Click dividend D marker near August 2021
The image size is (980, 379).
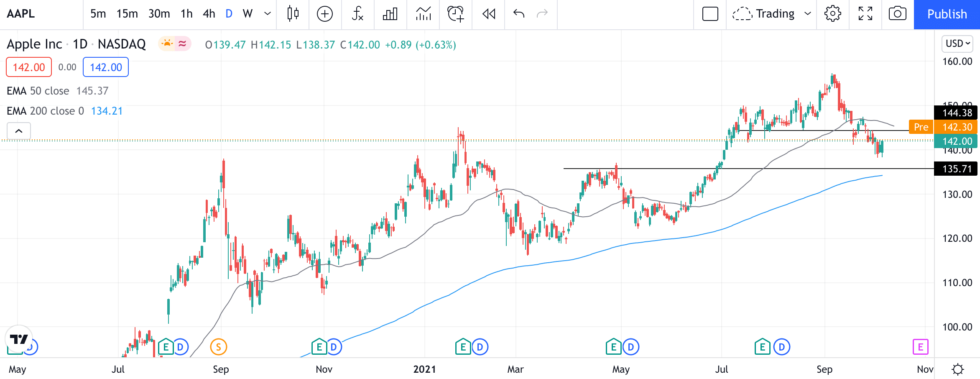tap(782, 347)
